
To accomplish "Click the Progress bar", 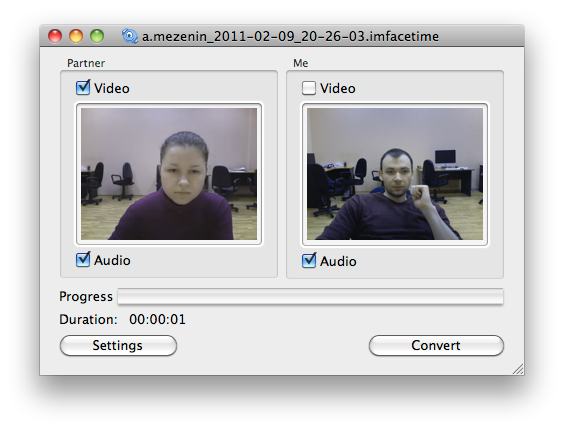I will pyautogui.click(x=310, y=297).
